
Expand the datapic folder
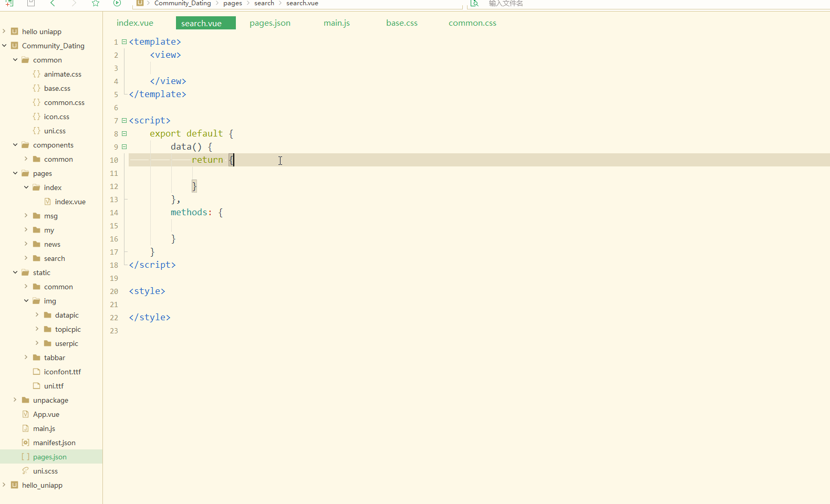(37, 315)
